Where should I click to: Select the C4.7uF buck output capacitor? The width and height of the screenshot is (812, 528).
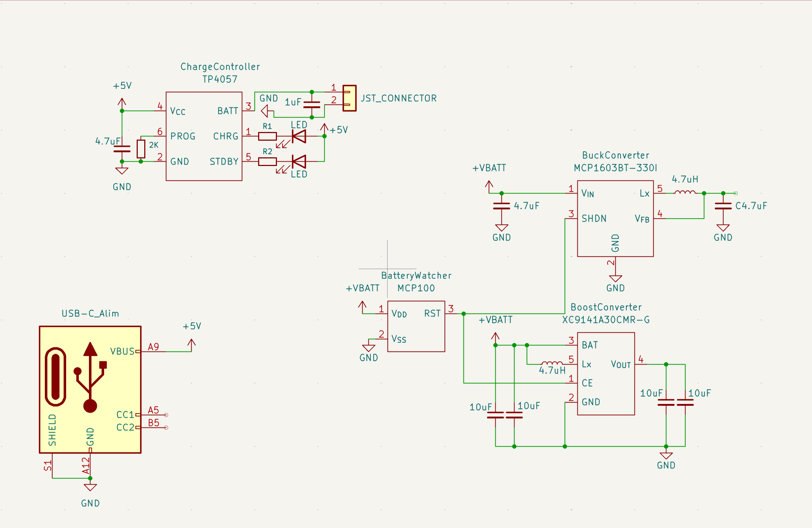[723, 206]
